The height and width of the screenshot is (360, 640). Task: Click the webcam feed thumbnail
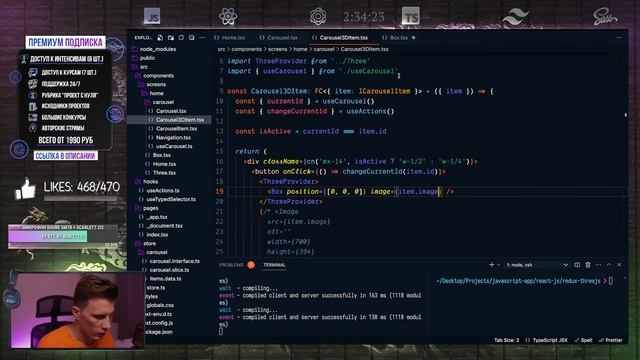77,310
